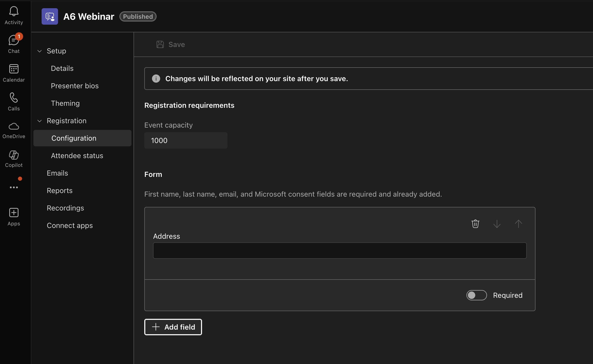593x364 pixels.
Task: Collapse the Registration section
Action: pyautogui.click(x=40, y=121)
